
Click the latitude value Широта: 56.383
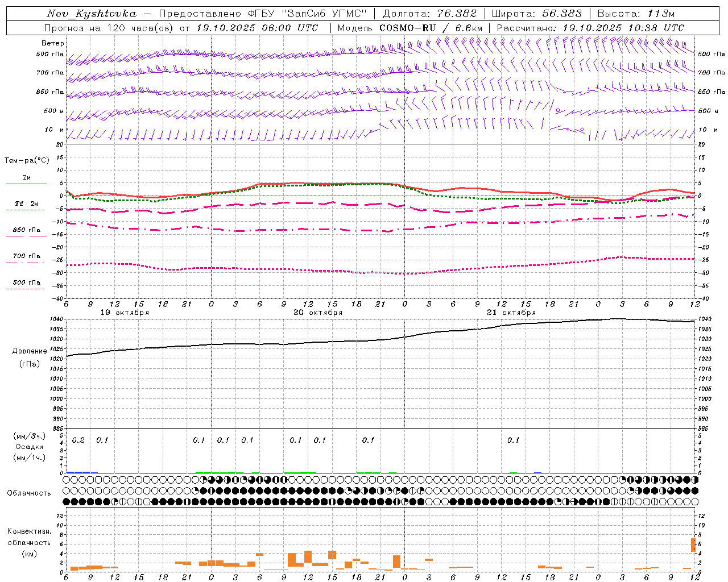(x=537, y=14)
